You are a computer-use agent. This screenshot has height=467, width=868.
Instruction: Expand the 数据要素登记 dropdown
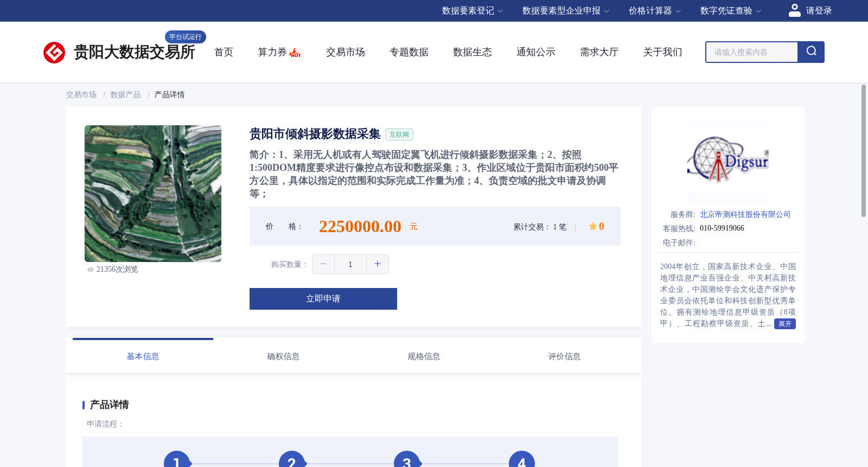click(x=473, y=11)
